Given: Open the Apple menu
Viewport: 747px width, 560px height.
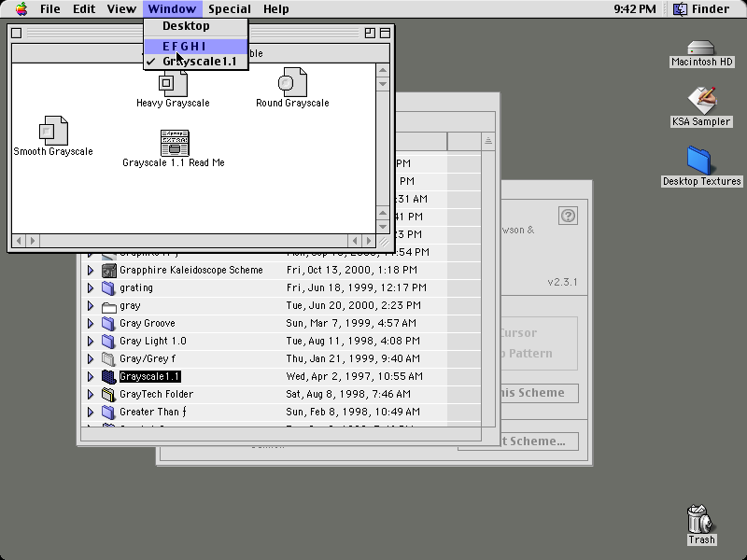Looking at the screenshot, I should point(21,9).
